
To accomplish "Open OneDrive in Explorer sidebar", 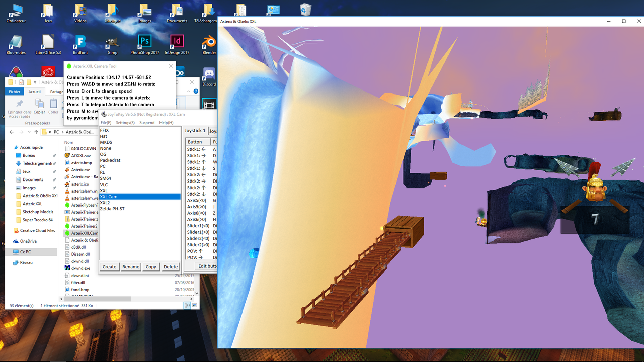I will 28,241.
